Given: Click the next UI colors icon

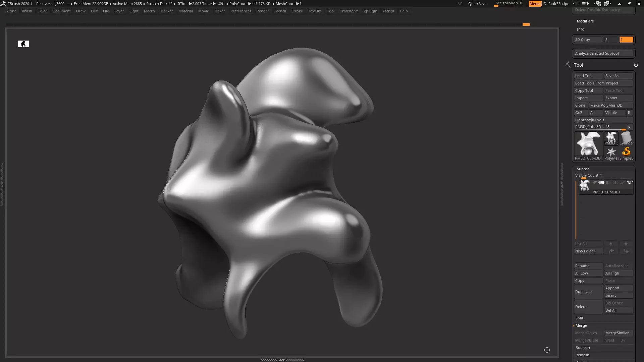Looking at the screenshot, I should pyautogui.click(x=607, y=4).
